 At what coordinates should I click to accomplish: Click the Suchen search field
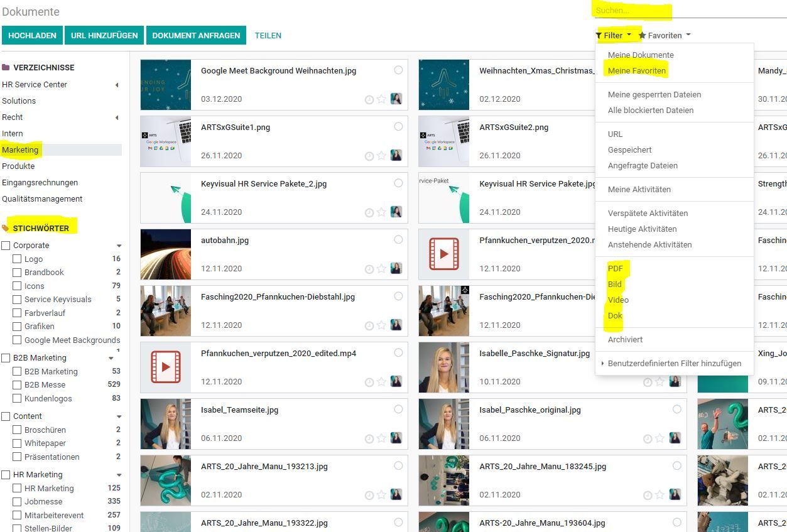(x=690, y=11)
